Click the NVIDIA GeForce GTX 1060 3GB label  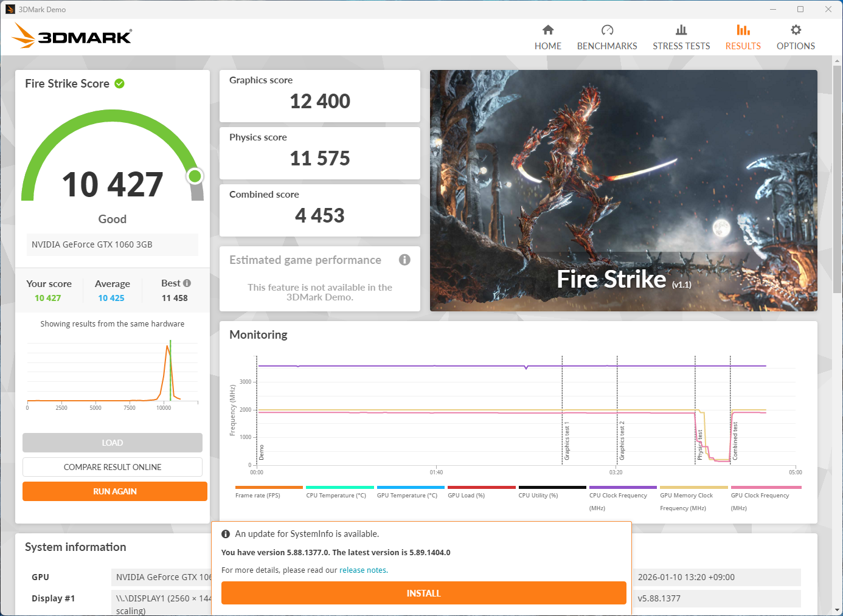point(113,244)
